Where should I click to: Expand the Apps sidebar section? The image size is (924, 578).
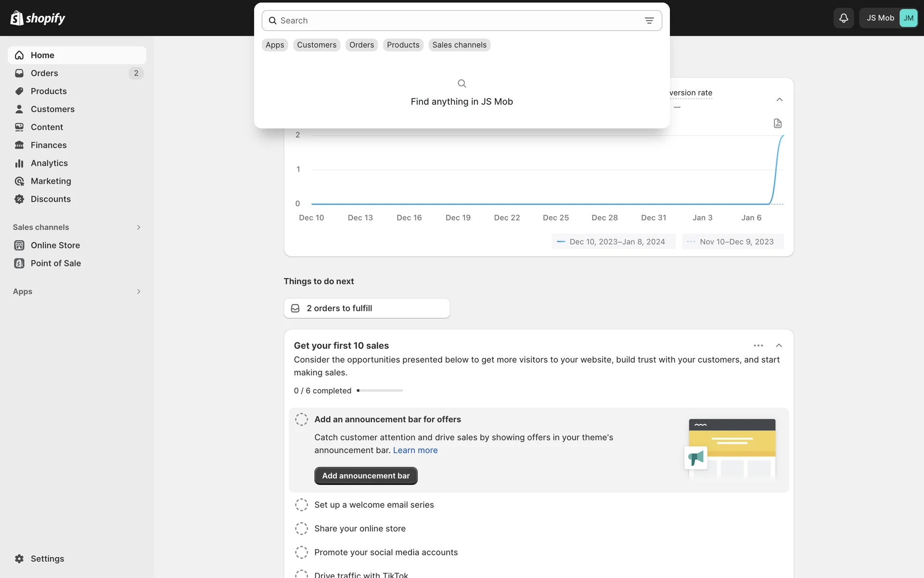(x=138, y=292)
